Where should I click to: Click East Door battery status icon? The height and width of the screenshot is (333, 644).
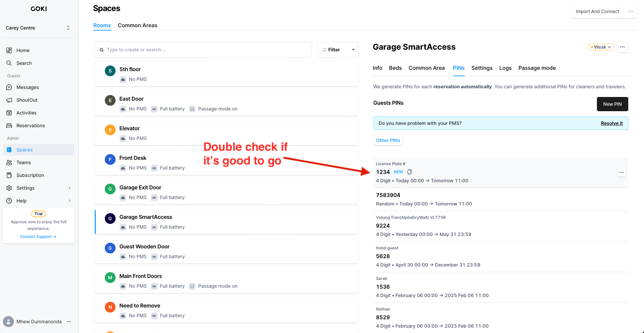click(154, 109)
